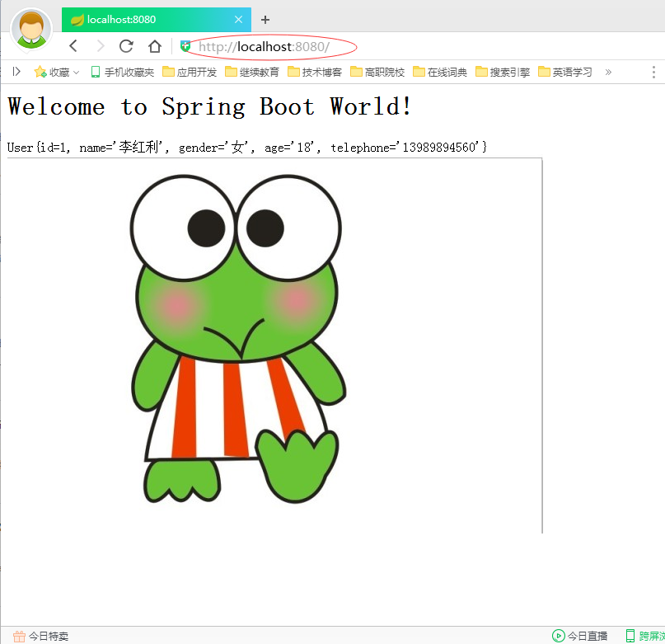This screenshot has width=665, height=644.
Task: Click the user avatar profile icon
Action: pos(31,30)
